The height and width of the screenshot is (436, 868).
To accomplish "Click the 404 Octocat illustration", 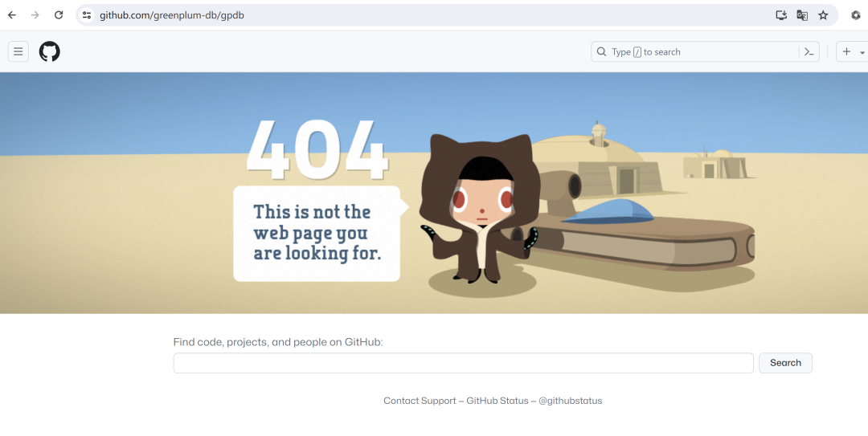I will pos(479,209).
